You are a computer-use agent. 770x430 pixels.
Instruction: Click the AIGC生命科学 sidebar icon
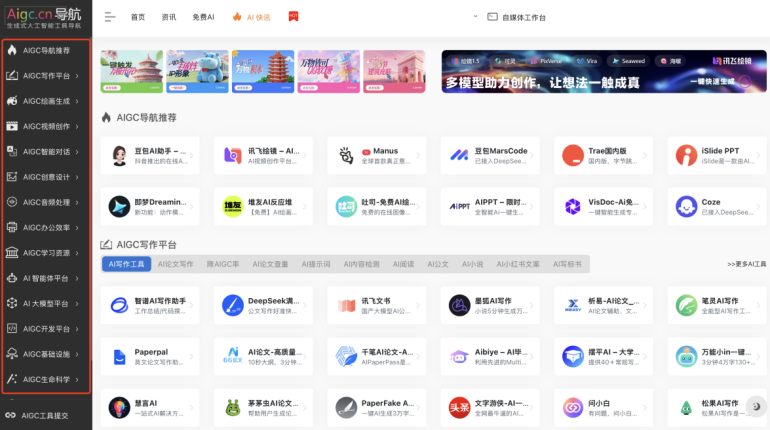12,379
